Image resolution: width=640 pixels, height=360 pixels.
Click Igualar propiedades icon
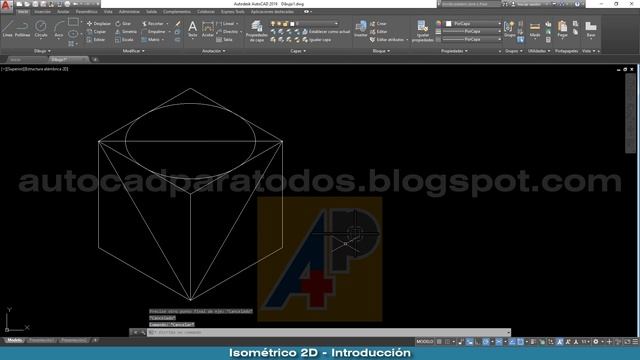pos(422,31)
